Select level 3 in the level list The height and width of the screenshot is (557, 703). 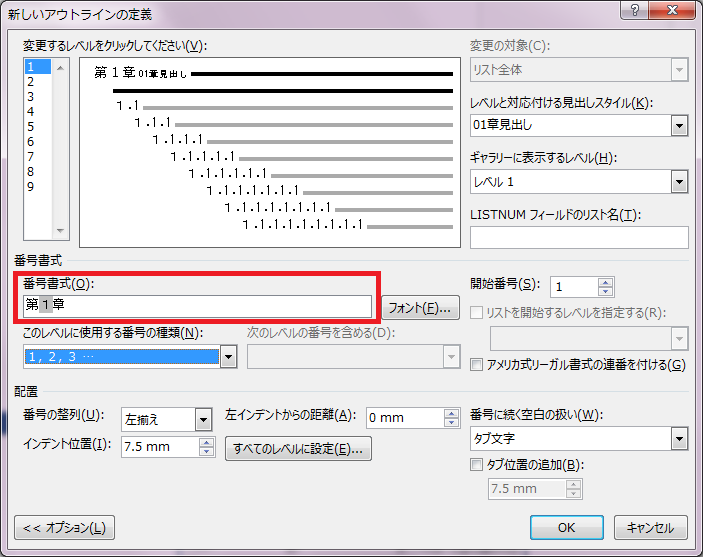[x=38, y=96]
